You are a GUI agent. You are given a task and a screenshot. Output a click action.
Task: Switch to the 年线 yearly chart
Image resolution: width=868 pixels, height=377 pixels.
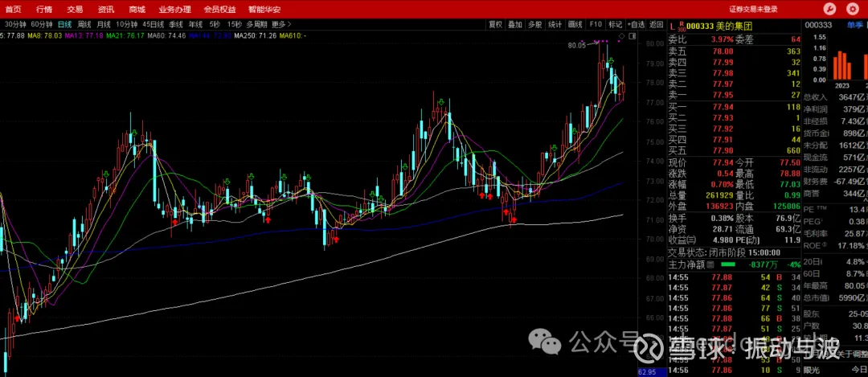(195, 24)
